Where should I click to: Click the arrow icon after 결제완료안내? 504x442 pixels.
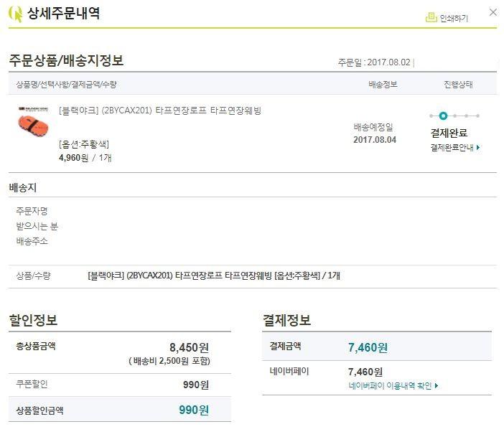(478, 148)
